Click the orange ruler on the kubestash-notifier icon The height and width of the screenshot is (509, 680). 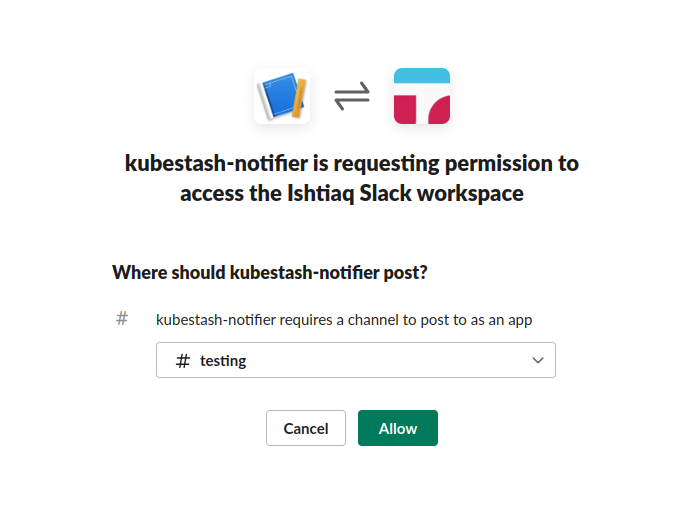point(299,97)
